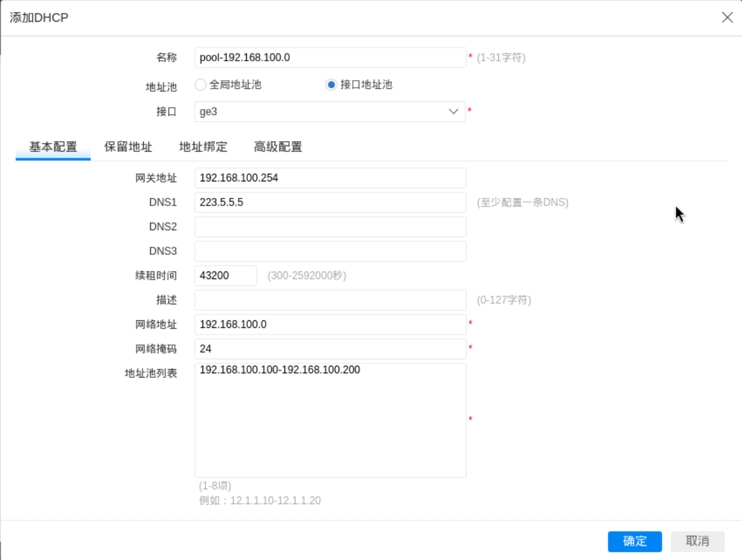This screenshot has width=742, height=560.
Task: Close the 添加DHCP dialog with X
Action: (727, 18)
